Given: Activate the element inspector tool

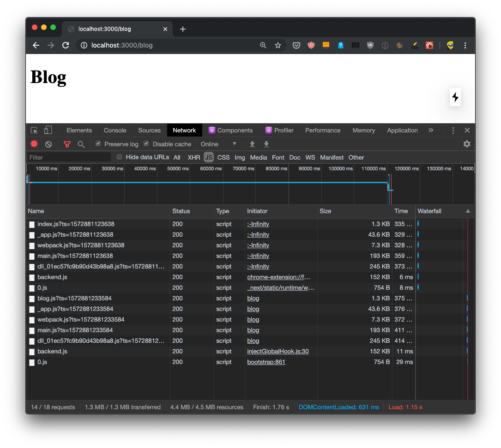Looking at the screenshot, I should coord(33,130).
